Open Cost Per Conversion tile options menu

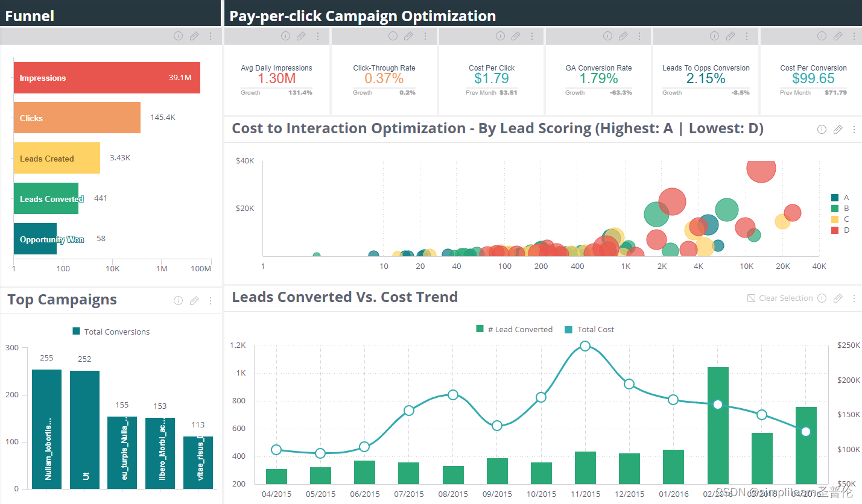tap(854, 36)
